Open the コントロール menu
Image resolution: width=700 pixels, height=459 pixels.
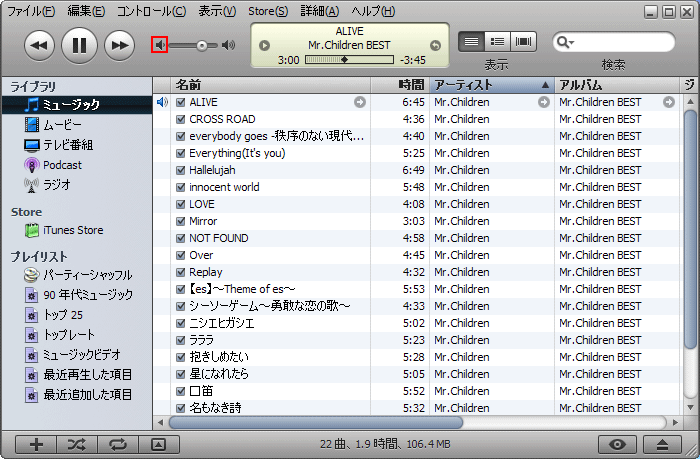151,11
